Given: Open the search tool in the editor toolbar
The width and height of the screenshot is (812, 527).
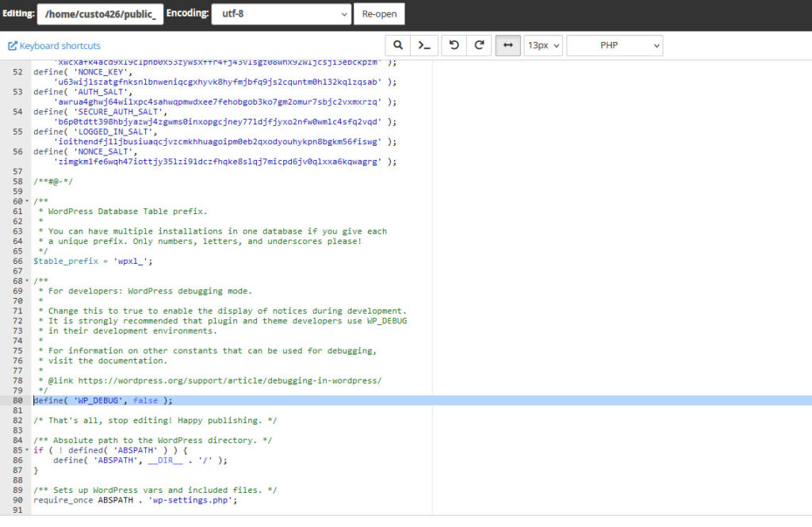Looking at the screenshot, I should [398, 46].
